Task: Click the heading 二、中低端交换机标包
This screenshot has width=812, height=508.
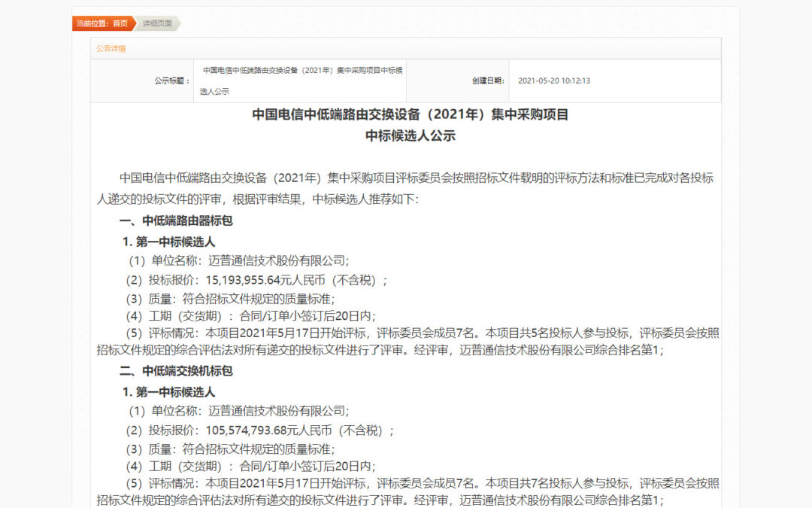Action: click(x=176, y=371)
